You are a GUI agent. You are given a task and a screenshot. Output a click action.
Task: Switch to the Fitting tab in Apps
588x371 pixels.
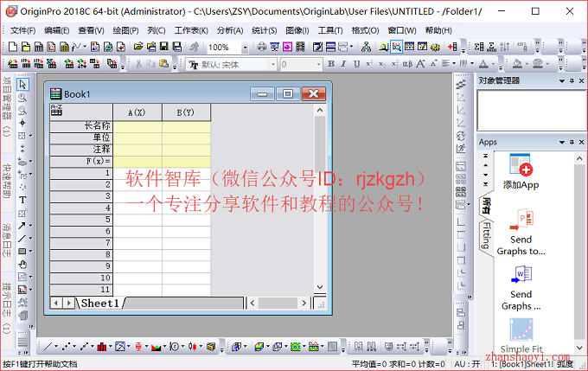click(486, 235)
